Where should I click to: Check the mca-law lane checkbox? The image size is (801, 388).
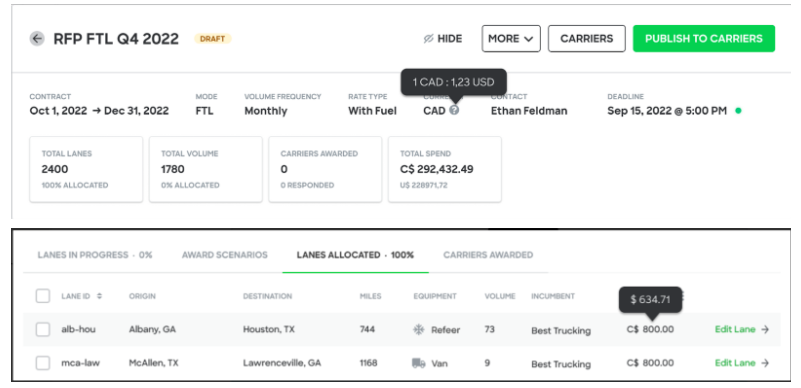[43, 363]
